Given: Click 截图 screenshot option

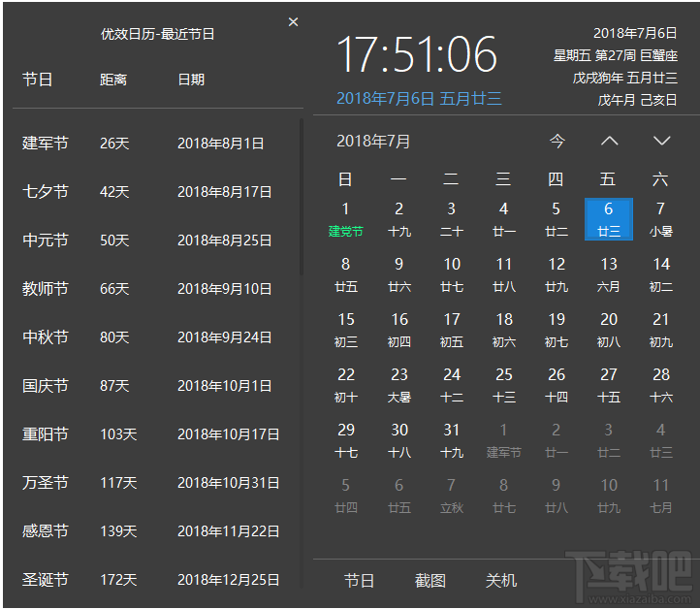Looking at the screenshot, I should [x=430, y=581].
